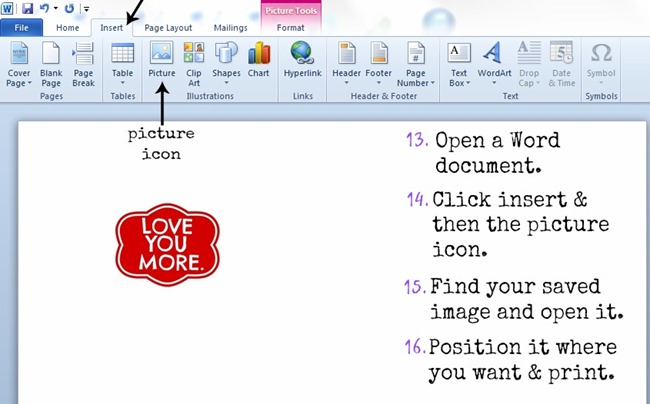
Task: Customize the Quick Access Toolbar dropdown
Action: [86, 8]
